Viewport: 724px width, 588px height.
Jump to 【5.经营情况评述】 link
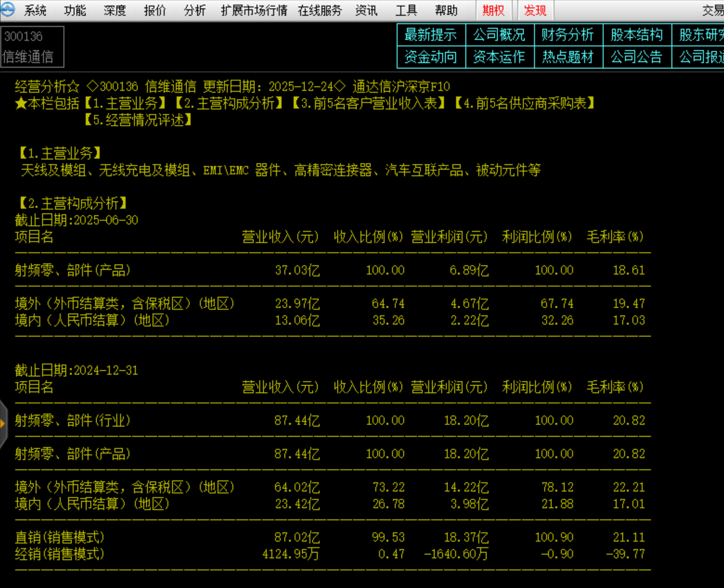pos(139,120)
